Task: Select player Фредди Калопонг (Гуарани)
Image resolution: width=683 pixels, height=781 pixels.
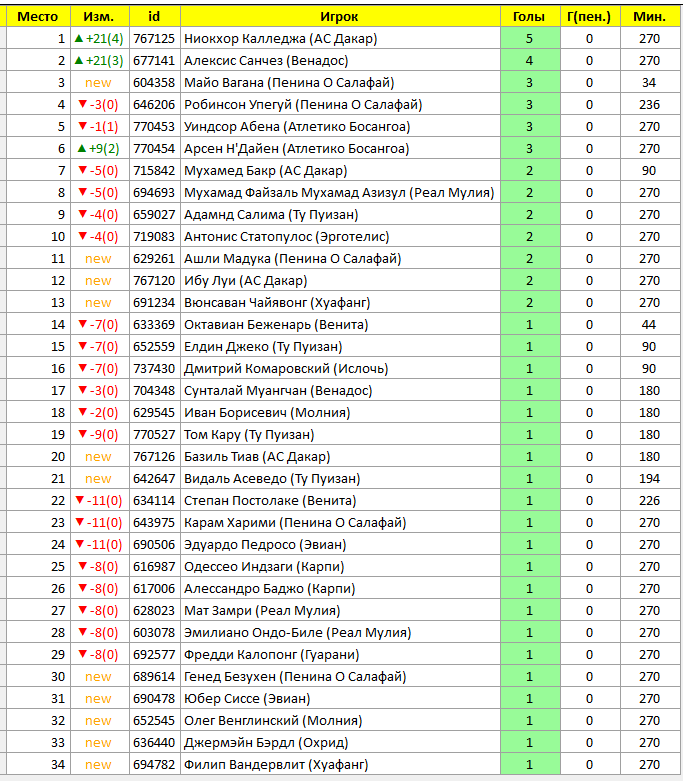Action: (272, 654)
